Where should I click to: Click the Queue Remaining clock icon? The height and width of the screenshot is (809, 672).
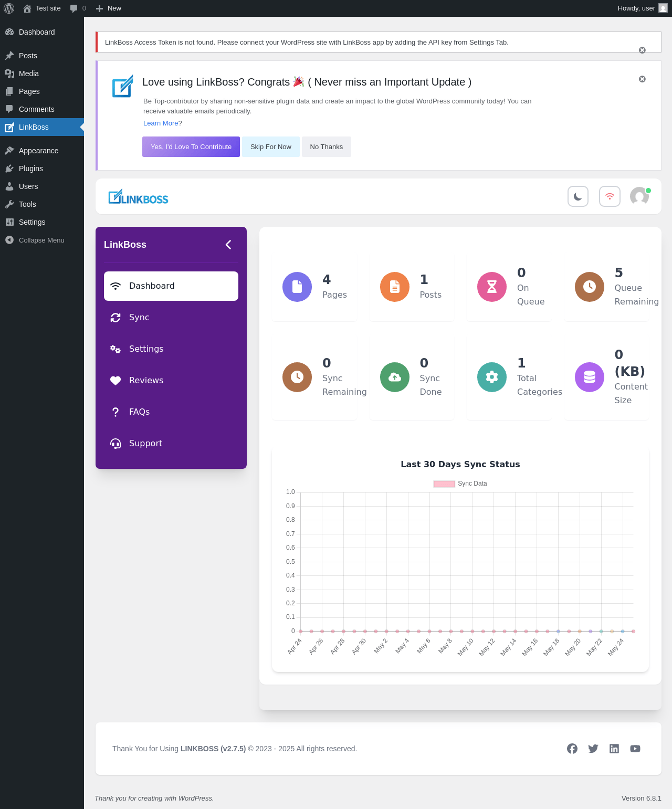tap(590, 287)
